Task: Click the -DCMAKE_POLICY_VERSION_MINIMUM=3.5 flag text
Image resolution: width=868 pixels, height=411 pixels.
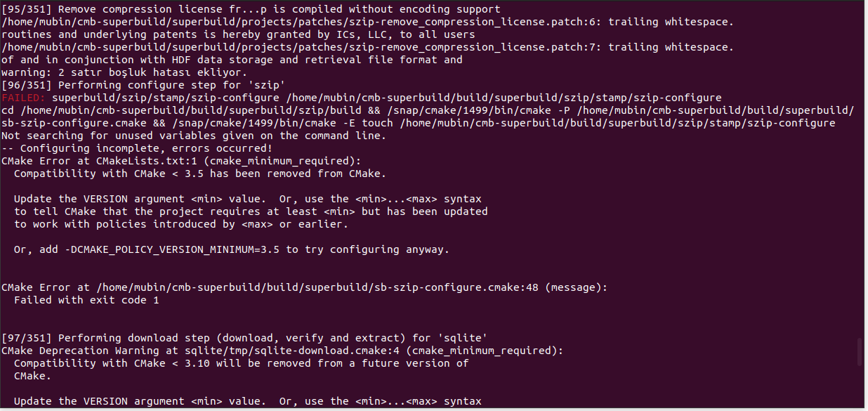Action: 176,249
